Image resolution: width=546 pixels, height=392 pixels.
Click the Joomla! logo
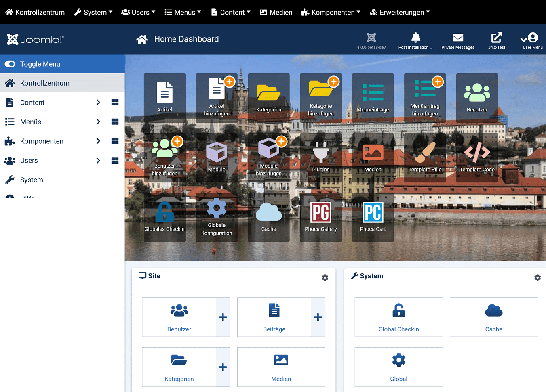pos(35,39)
